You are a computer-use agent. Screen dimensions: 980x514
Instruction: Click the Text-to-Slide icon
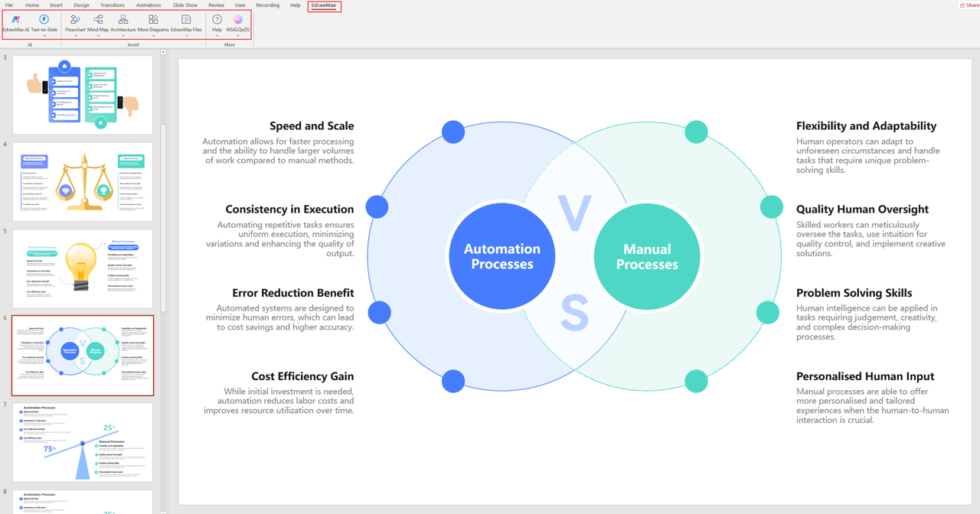coord(44,19)
